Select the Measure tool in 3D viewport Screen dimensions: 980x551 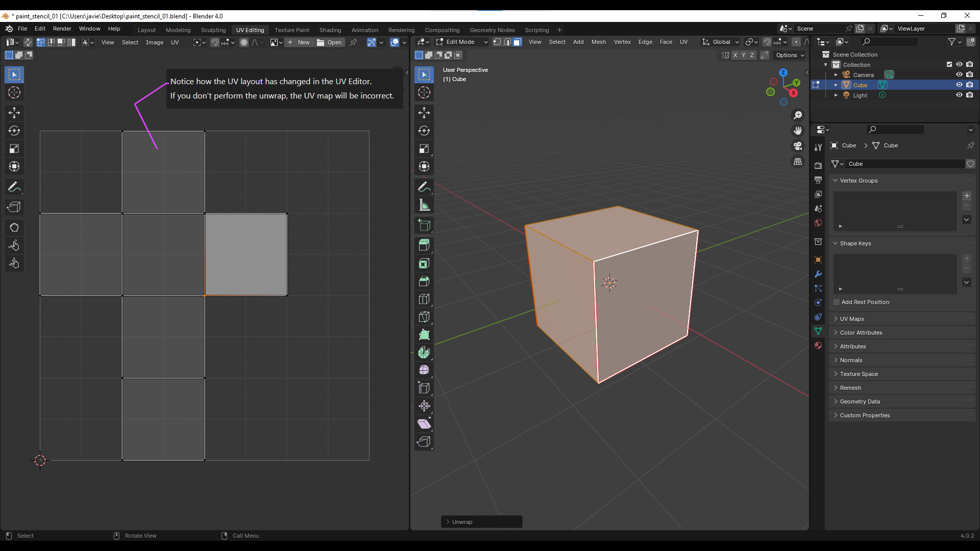(x=424, y=205)
